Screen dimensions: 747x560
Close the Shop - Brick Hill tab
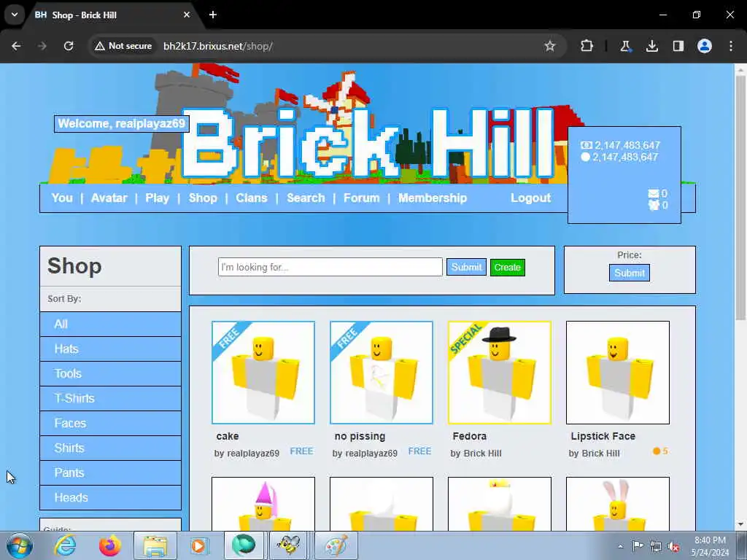(x=187, y=15)
